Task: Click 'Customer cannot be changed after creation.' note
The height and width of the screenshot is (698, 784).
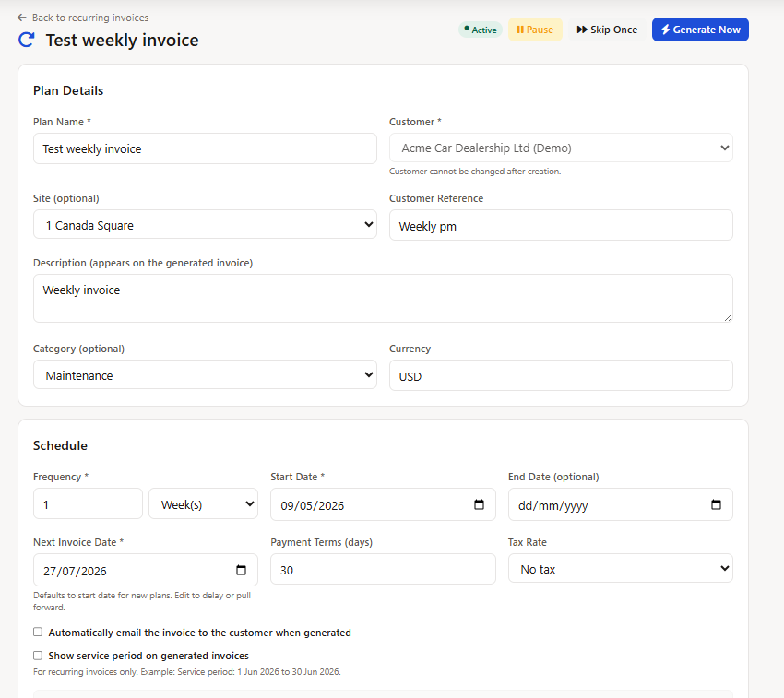Action: click(x=475, y=171)
